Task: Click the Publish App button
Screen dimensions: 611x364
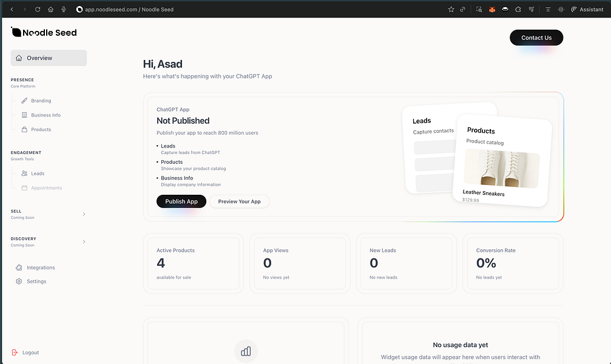Action: tap(181, 201)
